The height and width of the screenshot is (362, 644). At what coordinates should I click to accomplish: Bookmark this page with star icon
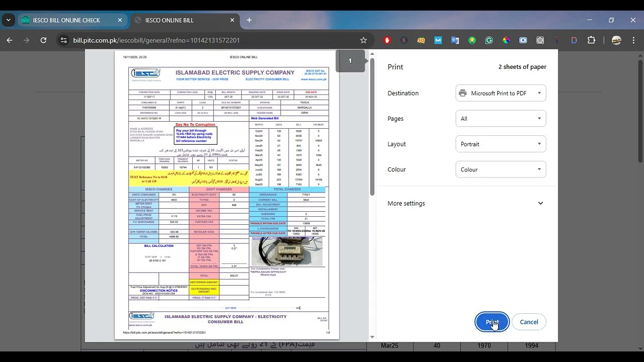click(x=363, y=40)
